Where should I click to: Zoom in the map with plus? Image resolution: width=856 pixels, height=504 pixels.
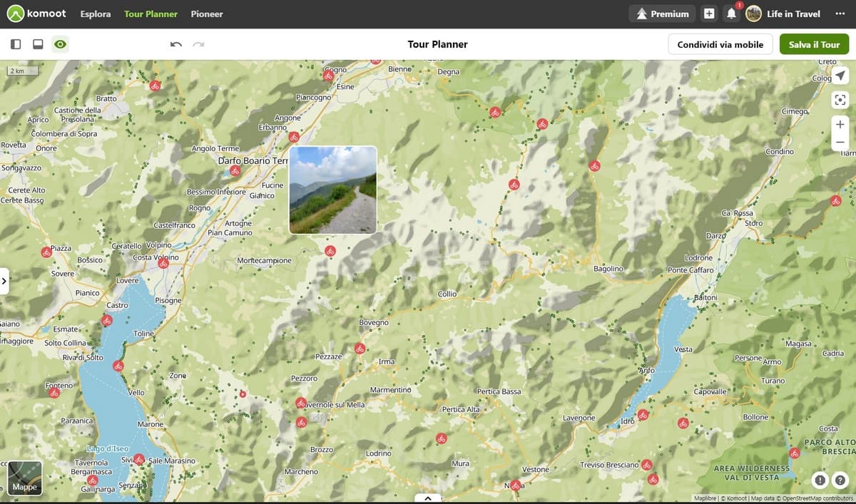(840, 124)
